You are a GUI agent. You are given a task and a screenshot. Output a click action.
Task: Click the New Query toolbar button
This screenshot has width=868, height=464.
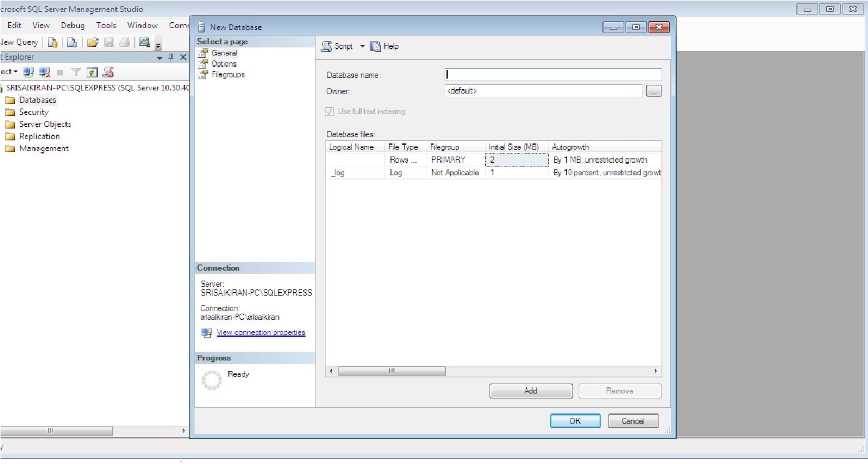click(x=19, y=42)
